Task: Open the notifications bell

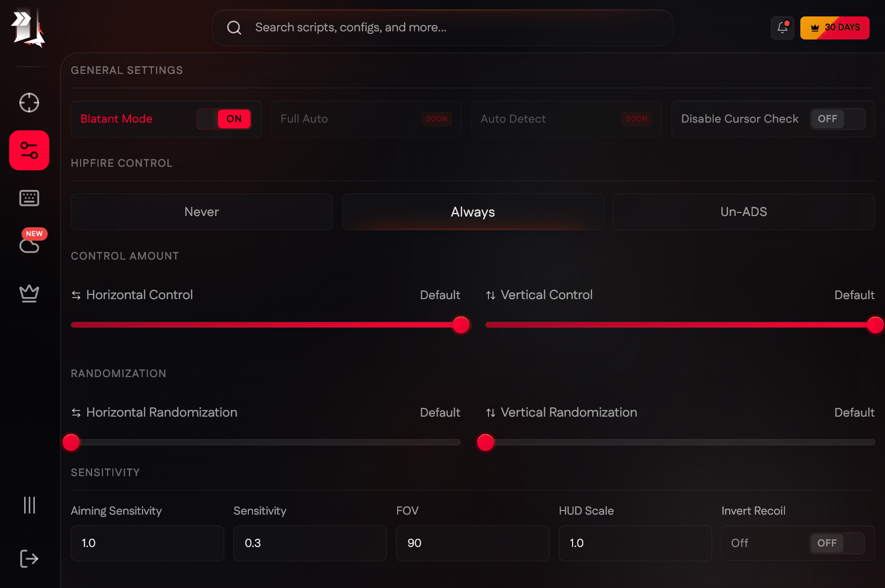Action: [782, 28]
